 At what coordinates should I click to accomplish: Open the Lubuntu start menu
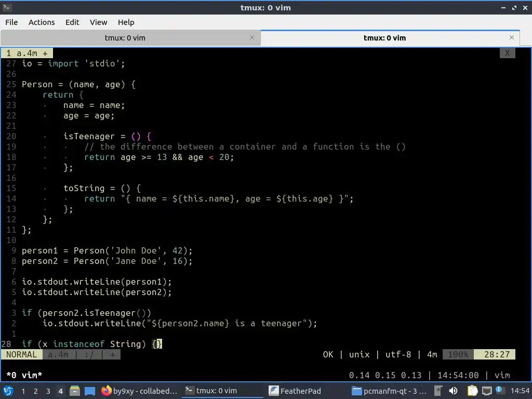coord(8,391)
